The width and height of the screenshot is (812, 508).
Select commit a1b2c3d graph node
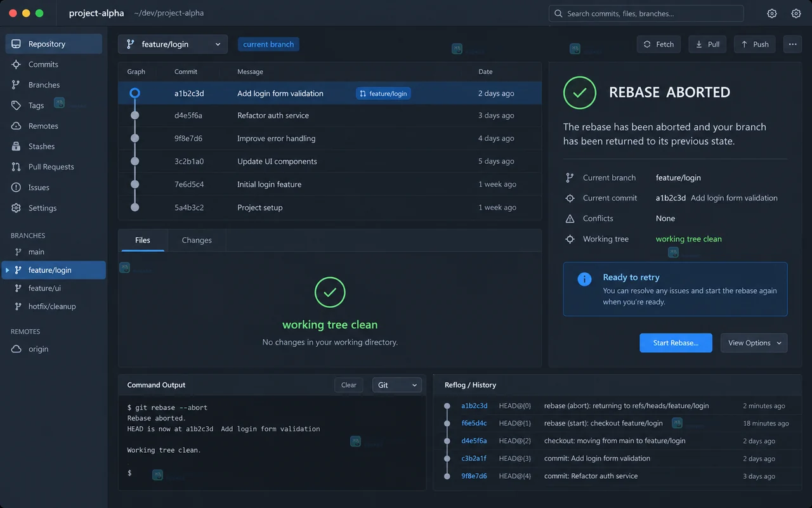pos(134,93)
